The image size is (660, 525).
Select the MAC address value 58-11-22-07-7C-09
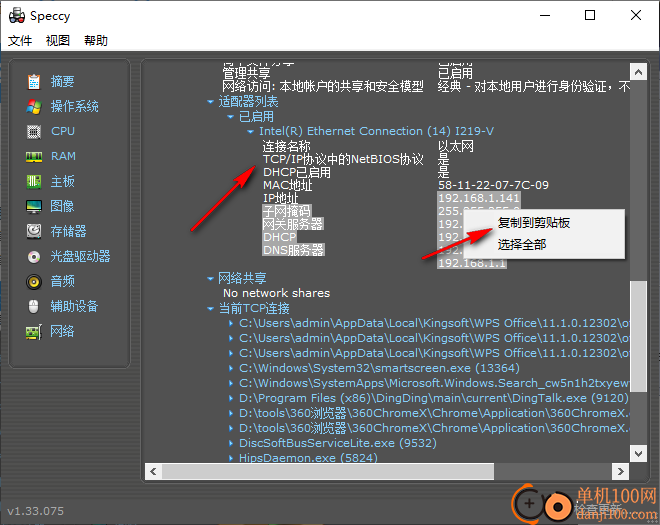(493, 185)
